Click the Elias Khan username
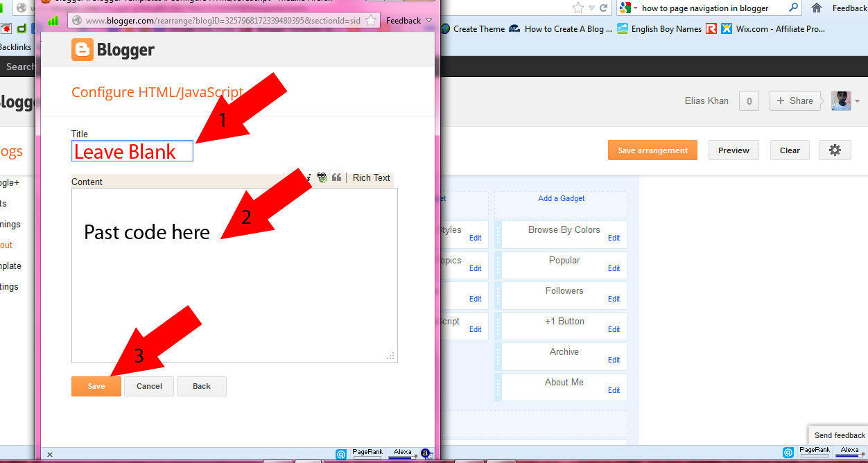 [x=706, y=101]
